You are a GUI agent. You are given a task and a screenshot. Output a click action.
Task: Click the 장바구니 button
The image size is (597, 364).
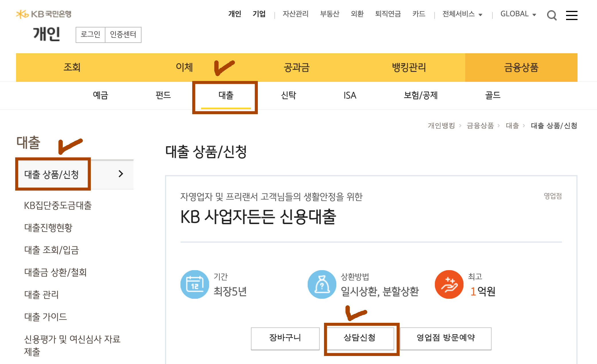coord(285,338)
